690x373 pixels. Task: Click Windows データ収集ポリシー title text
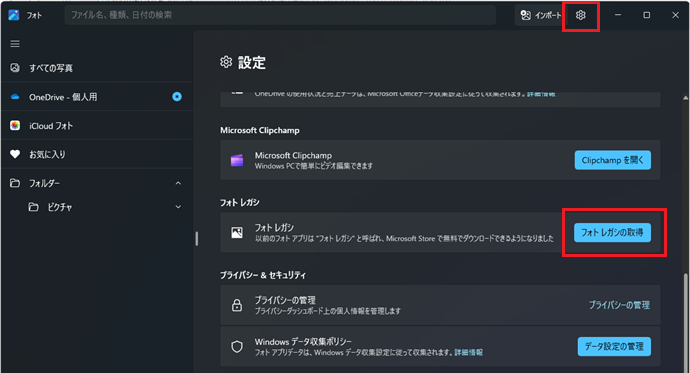click(303, 342)
